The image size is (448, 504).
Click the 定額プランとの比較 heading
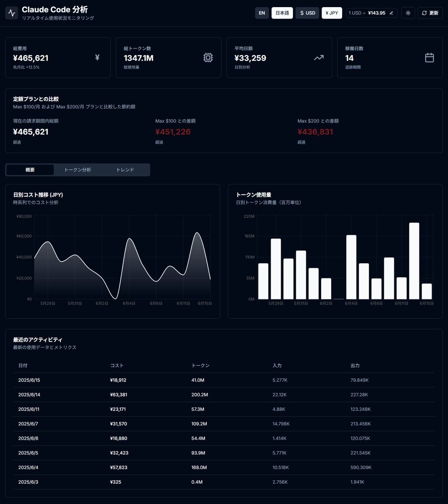click(36, 99)
